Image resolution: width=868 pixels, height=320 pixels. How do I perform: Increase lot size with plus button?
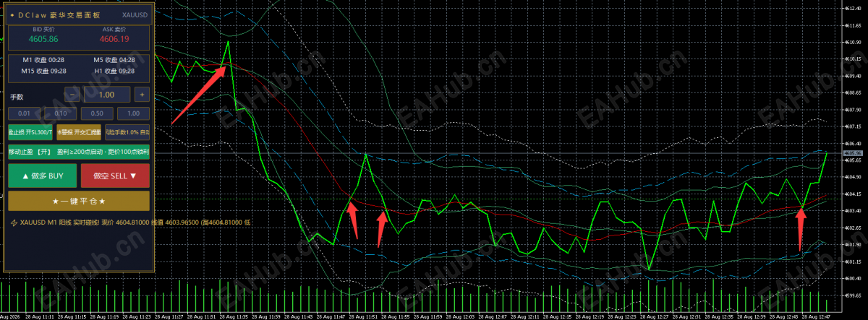[x=142, y=95]
